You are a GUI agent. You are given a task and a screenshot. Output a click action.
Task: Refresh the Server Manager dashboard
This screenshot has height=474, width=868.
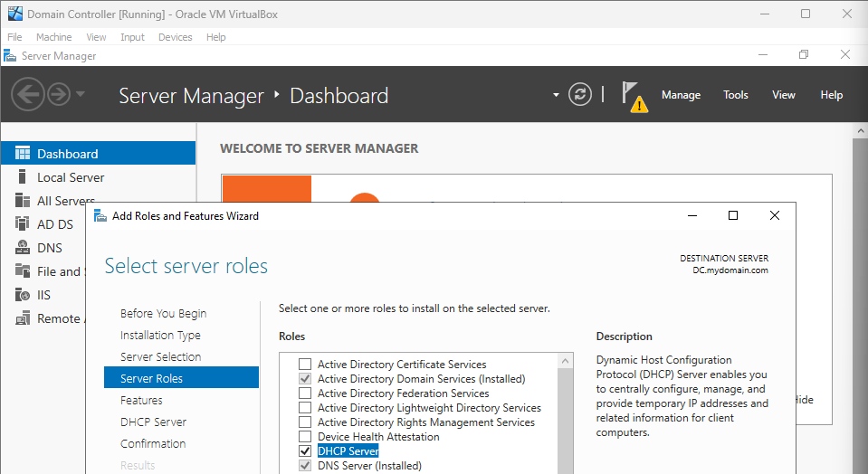[580, 94]
